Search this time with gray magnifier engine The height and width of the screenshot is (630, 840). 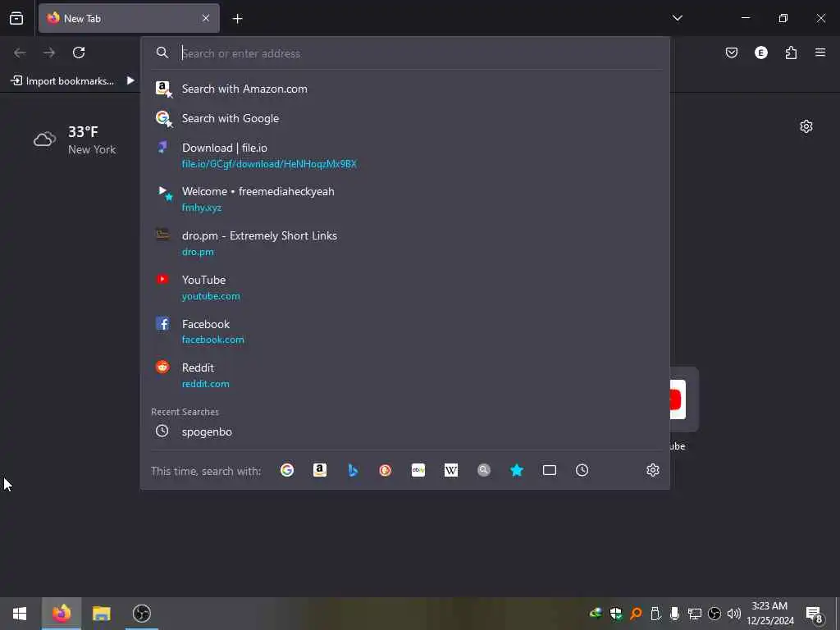click(x=484, y=470)
